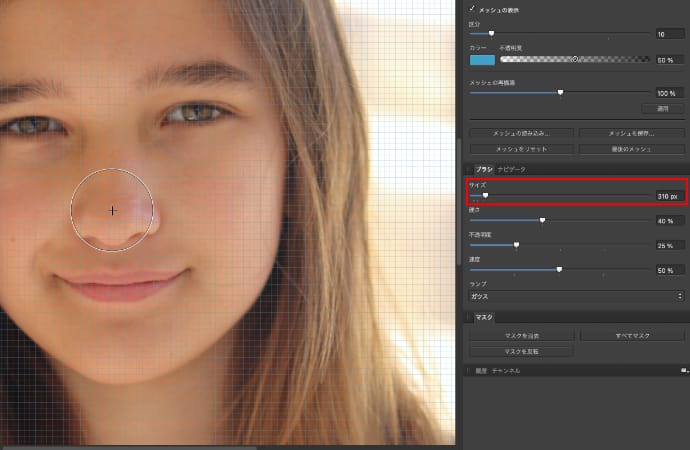Switch to the ブラシ tab
Viewport: 690px width, 450px height.
pyautogui.click(x=484, y=170)
